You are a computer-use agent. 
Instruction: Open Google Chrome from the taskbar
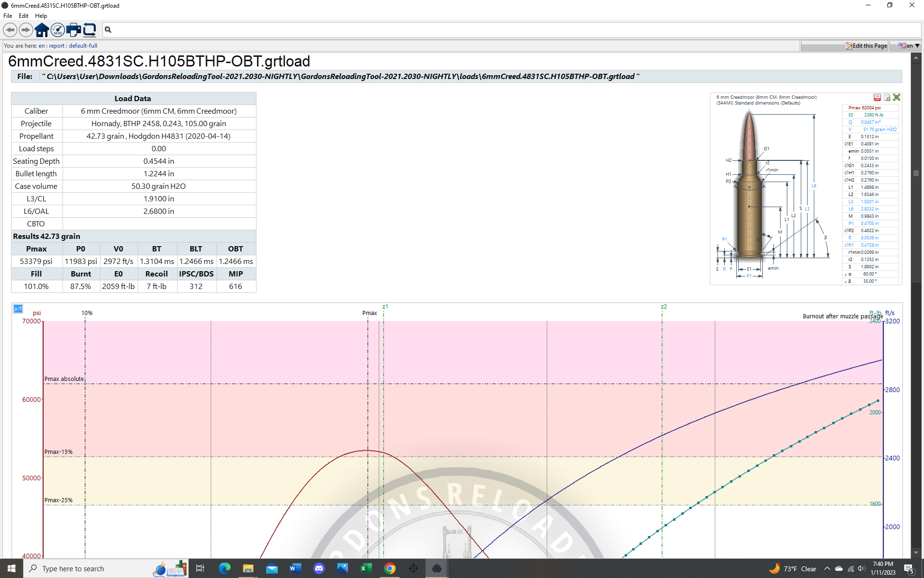point(389,568)
